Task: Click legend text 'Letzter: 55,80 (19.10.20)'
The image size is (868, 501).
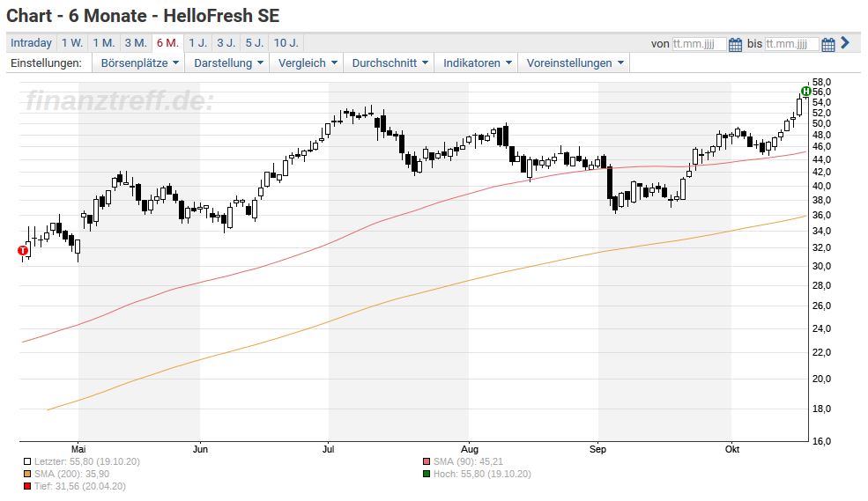Action: pos(87,461)
